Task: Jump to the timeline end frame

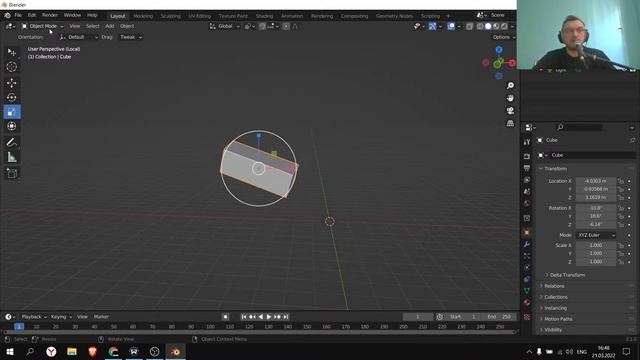Action: [286, 317]
